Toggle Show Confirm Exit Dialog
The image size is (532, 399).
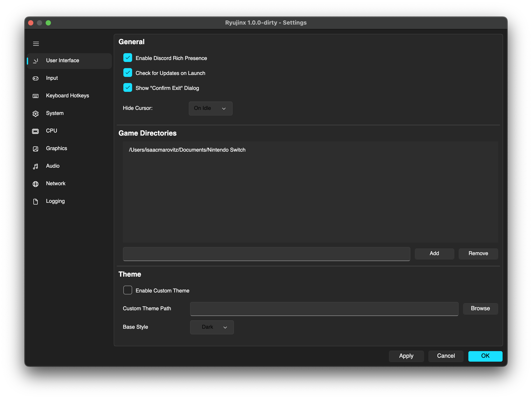(128, 87)
